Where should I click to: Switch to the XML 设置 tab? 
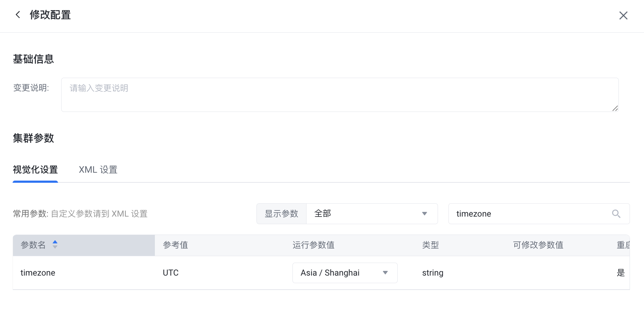tap(98, 170)
